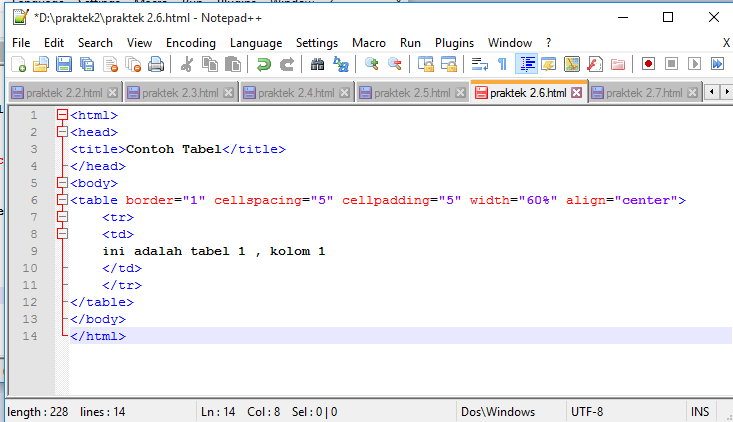The height and width of the screenshot is (422, 733).
Task: Close all documents toolbar icon
Action: (133, 64)
